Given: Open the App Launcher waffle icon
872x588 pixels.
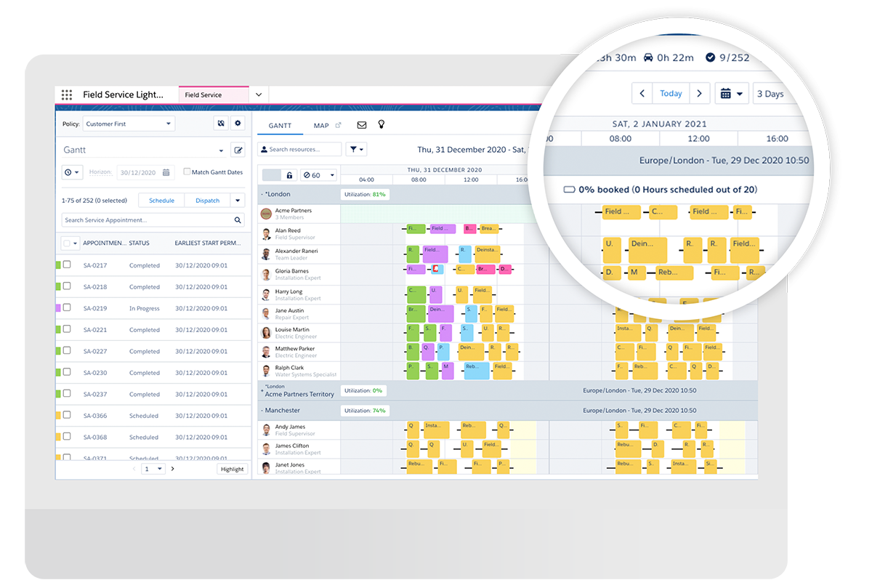Looking at the screenshot, I should tap(67, 94).
